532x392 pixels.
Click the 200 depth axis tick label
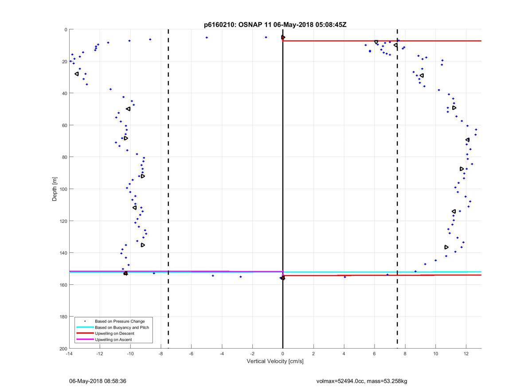tap(63, 349)
